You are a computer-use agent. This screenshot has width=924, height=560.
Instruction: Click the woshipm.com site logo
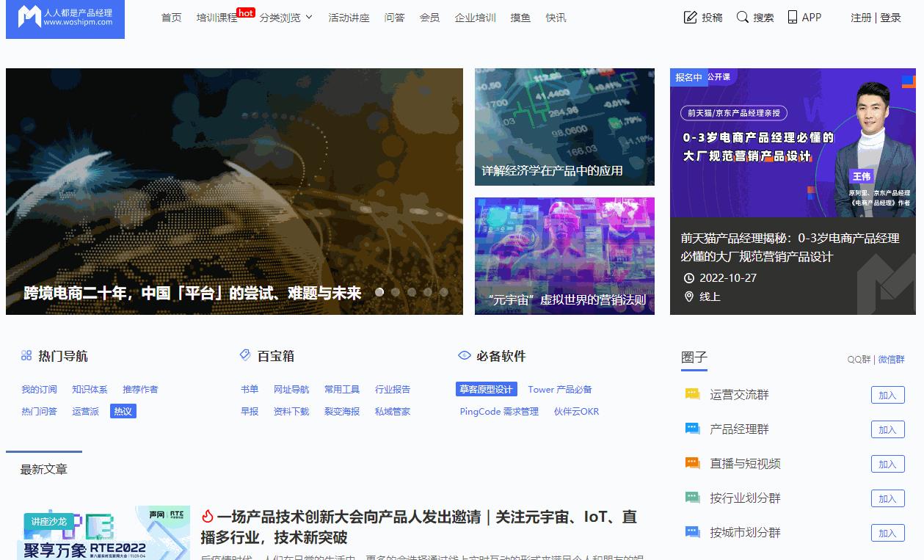(65, 18)
